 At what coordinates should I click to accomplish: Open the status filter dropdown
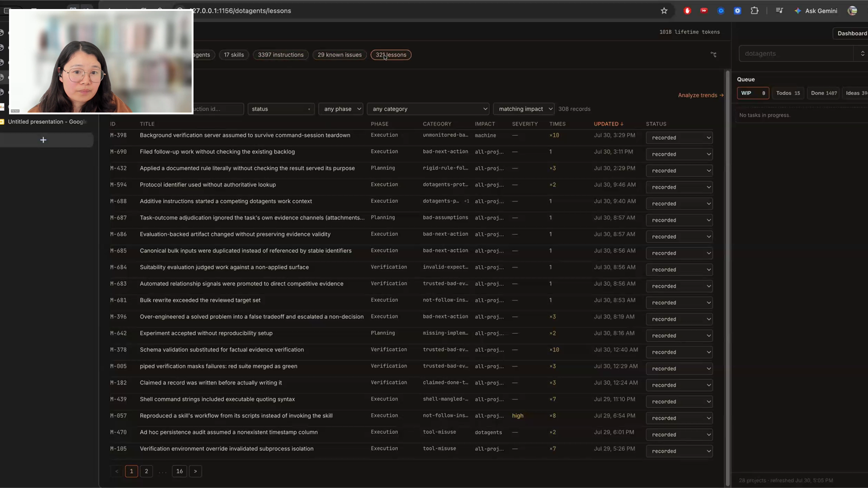[281, 109]
